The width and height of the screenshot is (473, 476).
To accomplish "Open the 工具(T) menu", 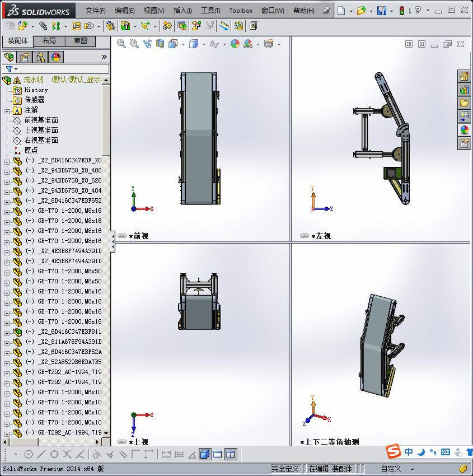I will (210, 11).
